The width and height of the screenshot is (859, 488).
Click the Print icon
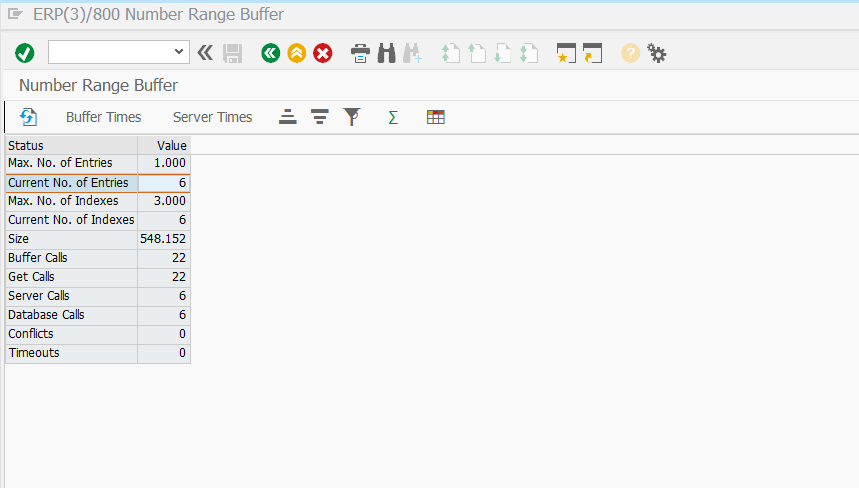tap(360, 53)
